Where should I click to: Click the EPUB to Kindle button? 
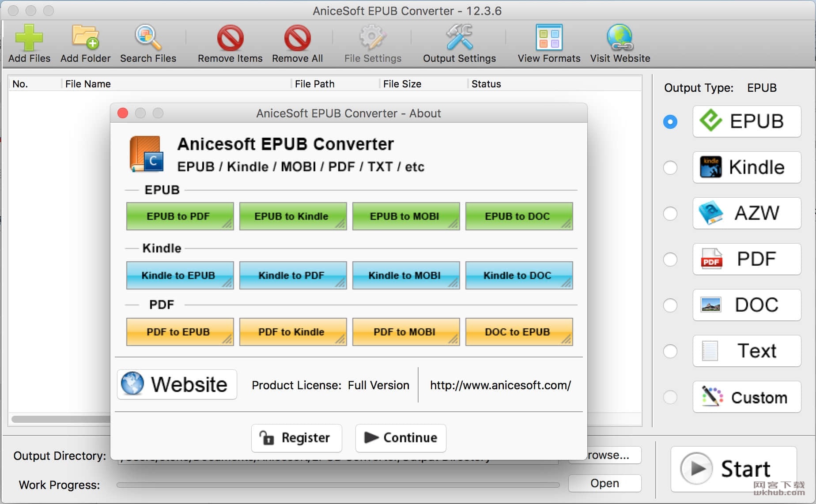[x=293, y=216]
